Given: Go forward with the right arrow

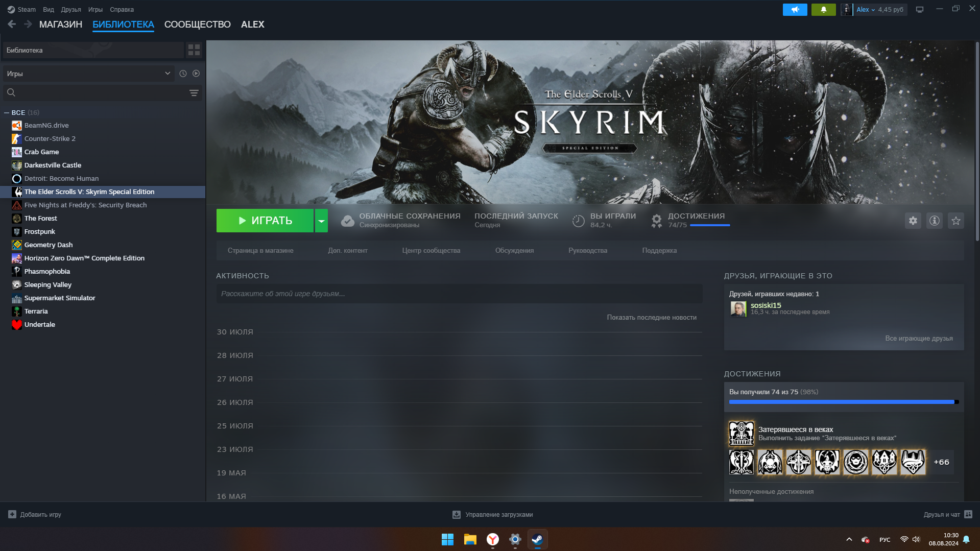Looking at the screenshot, I should pyautogui.click(x=28, y=24).
